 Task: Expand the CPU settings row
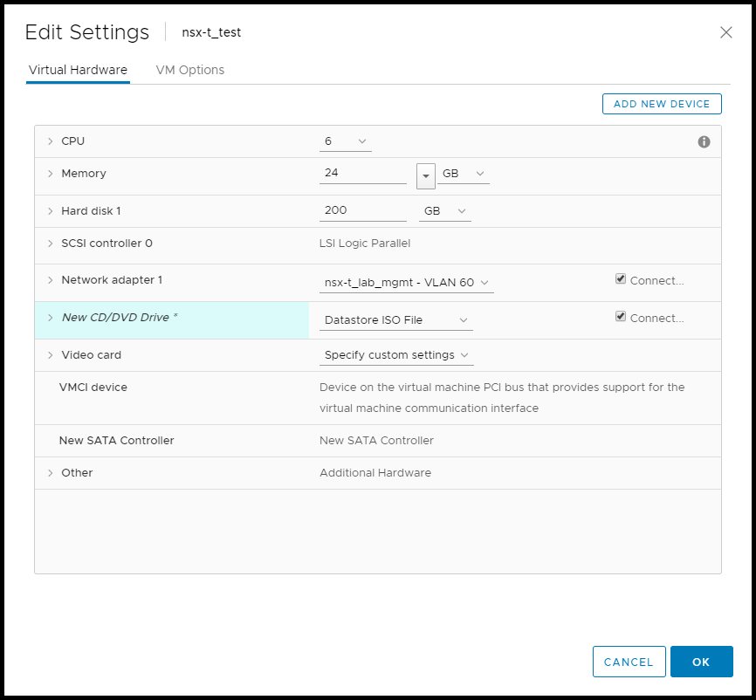[x=51, y=141]
